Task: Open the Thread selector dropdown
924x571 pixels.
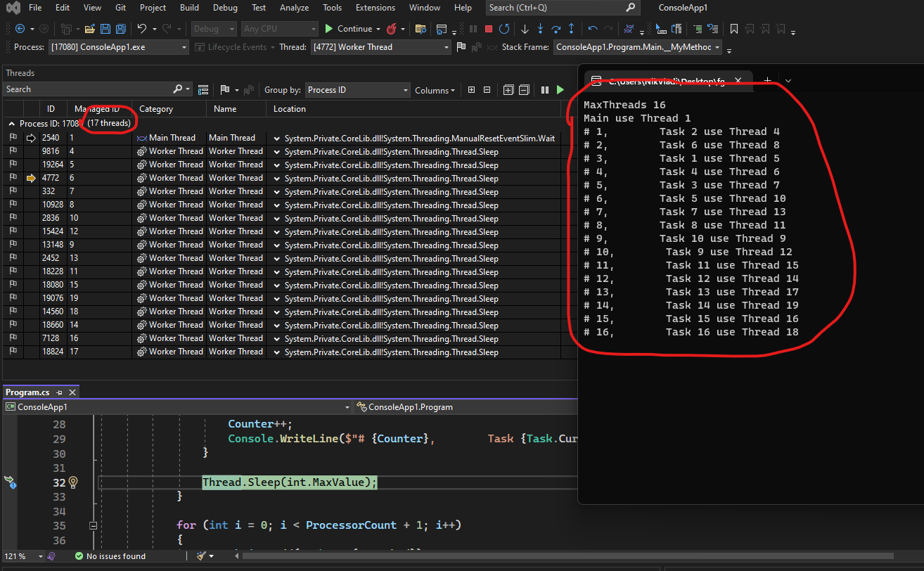Action: point(380,47)
